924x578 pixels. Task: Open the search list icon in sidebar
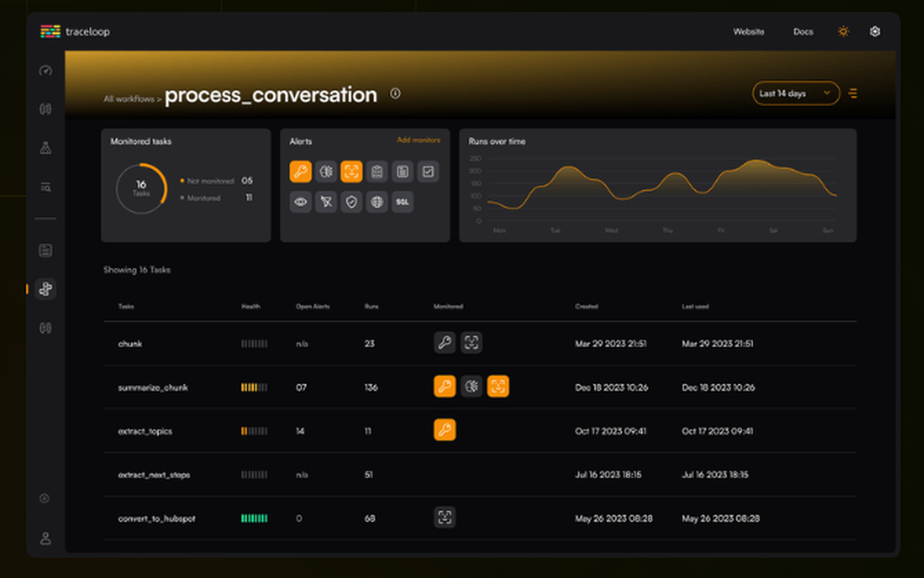45,187
